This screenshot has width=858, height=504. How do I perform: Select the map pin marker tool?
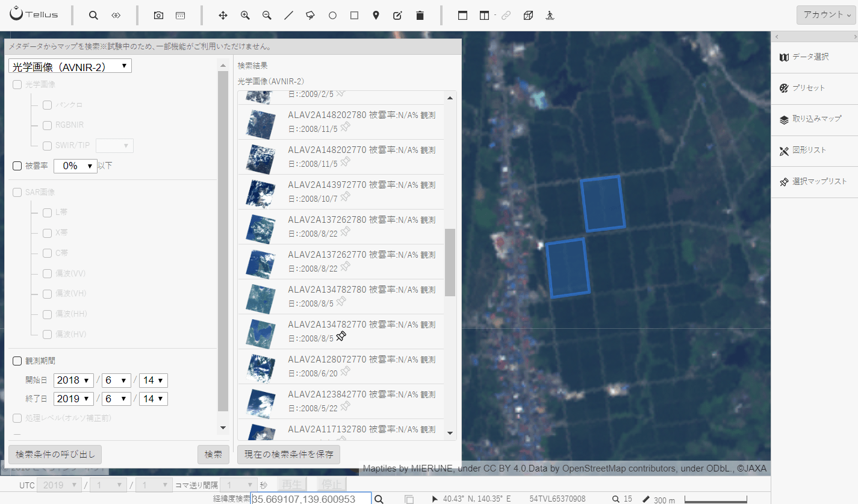point(376,16)
